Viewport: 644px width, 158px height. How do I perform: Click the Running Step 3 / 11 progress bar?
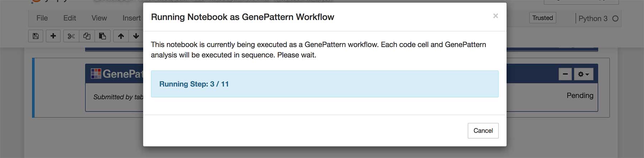[x=325, y=84]
